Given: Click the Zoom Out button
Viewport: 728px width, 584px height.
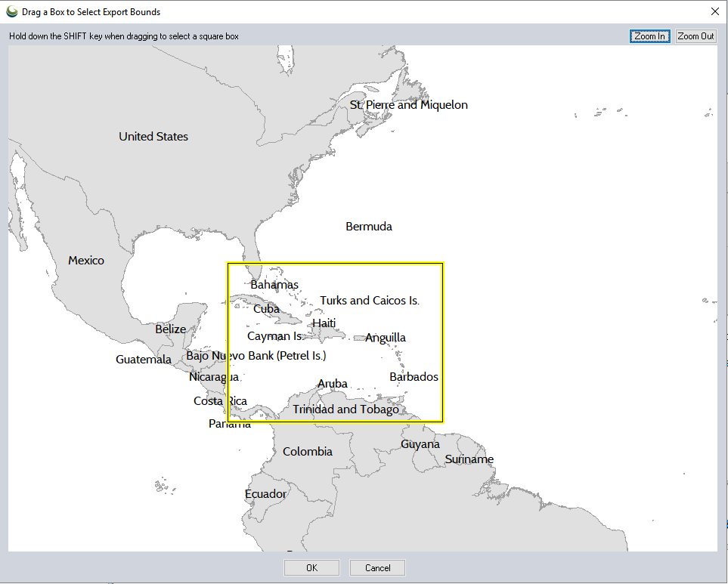Looking at the screenshot, I should click(x=695, y=36).
